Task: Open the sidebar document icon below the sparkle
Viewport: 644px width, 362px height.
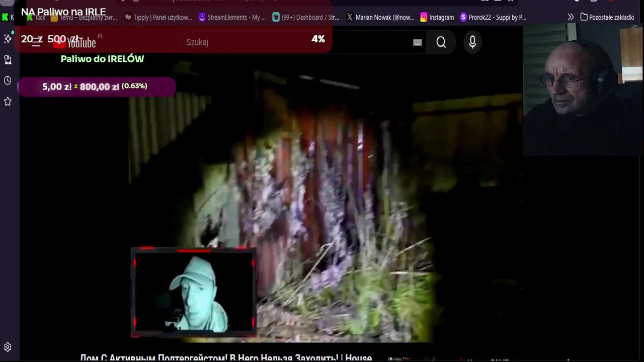Action: click(x=8, y=60)
